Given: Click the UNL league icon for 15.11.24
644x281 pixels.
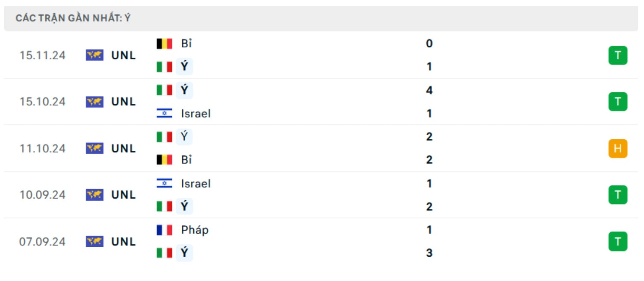Looking at the screenshot, I should point(95,55).
